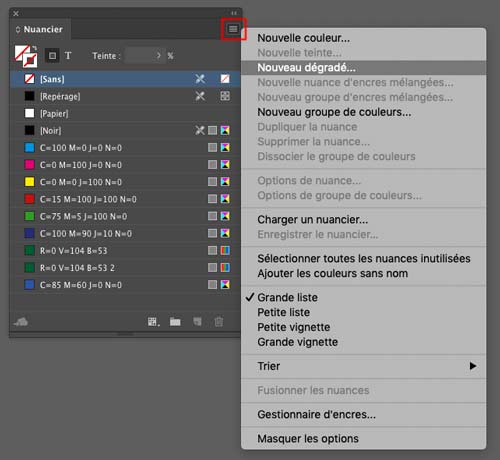The width and height of the screenshot is (500, 460).
Task: Choose Nouvelle couleur... from menu
Action: [364, 38]
